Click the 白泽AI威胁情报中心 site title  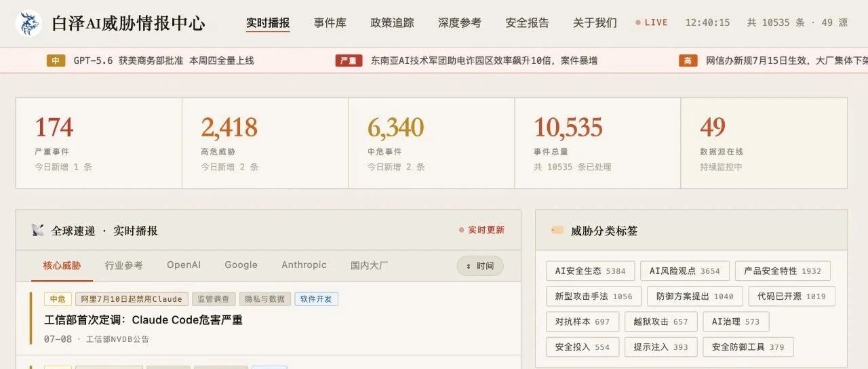(x=128, y=24)
